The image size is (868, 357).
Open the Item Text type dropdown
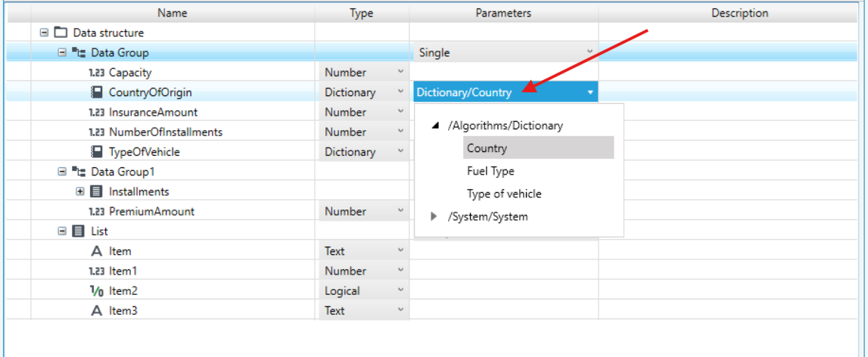point(364,251)
